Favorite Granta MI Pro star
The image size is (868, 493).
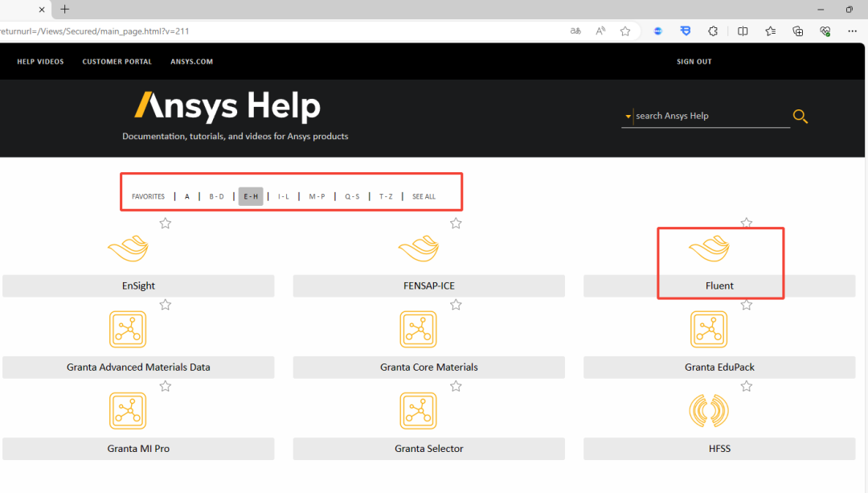point(166,386)
